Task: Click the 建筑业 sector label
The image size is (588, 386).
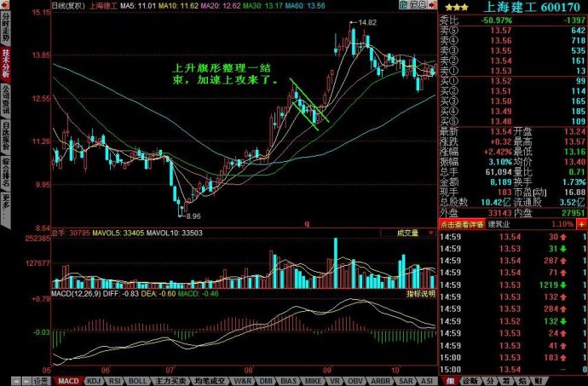Action: point(499,224)
